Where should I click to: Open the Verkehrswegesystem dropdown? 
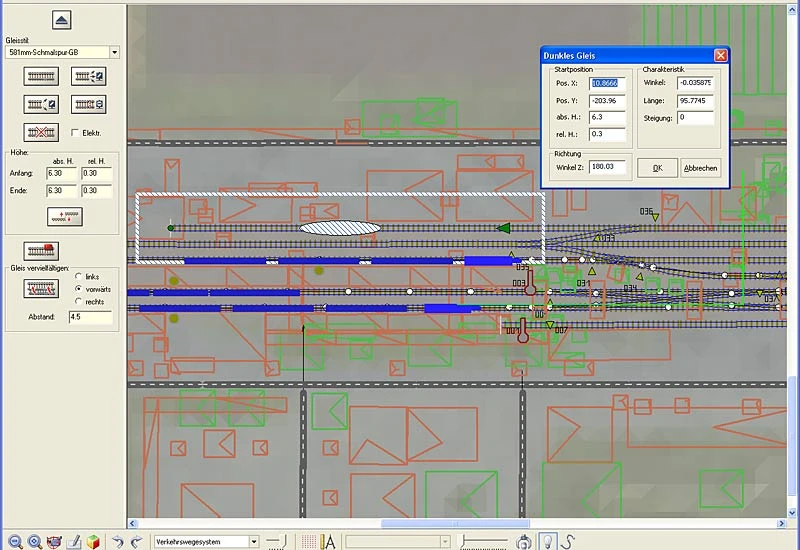(254, 541)
